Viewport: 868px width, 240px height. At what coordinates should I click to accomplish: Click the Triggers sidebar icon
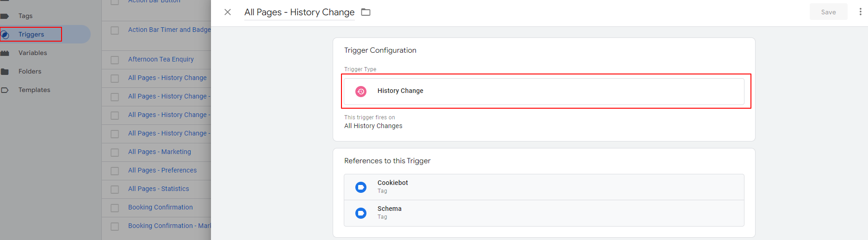pos(5,35)
